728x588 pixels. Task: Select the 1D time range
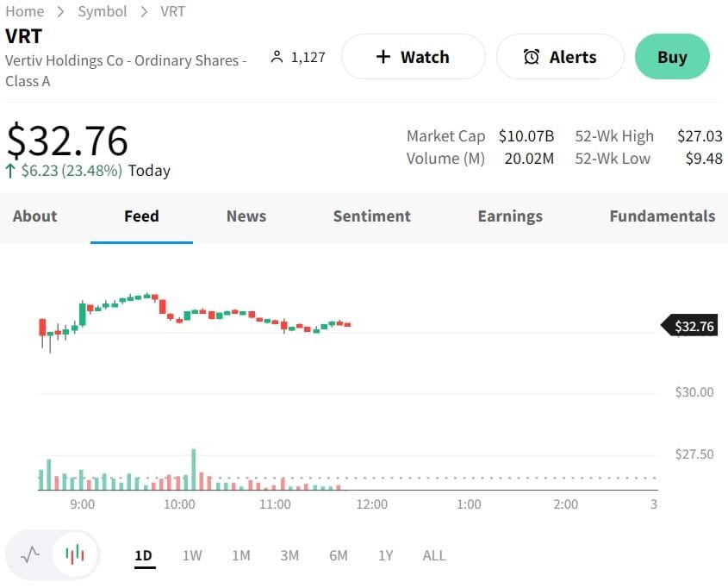[x=143, y=555]
